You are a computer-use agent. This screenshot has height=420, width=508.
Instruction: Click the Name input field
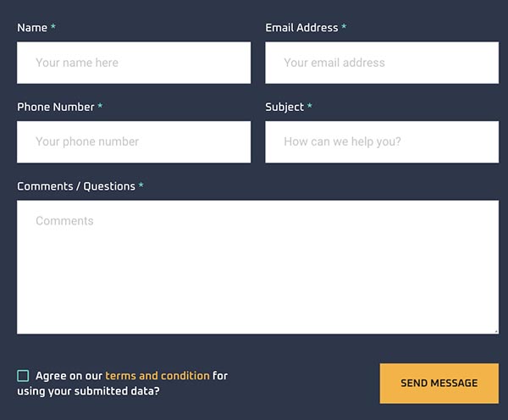tap(134, 63)
